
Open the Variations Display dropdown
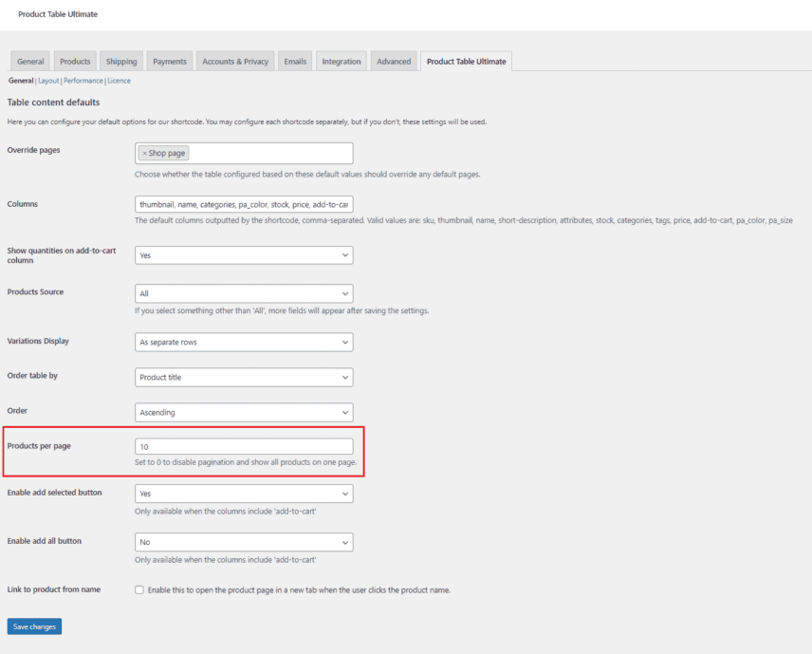pyautogui.click(x=243, y=341)
